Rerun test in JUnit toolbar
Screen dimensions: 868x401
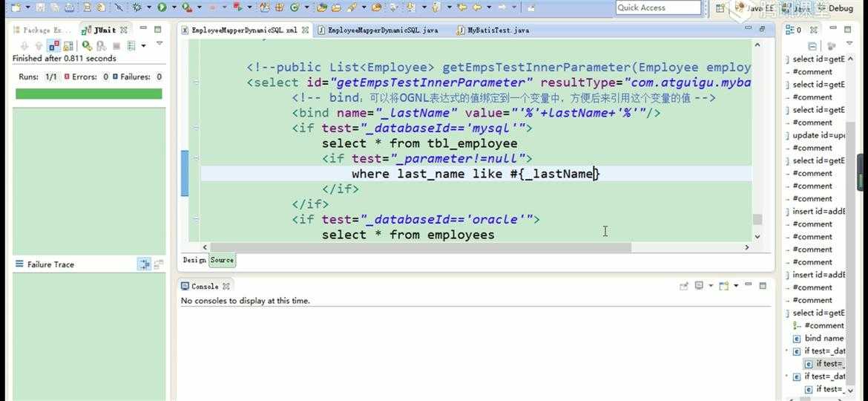tap(86, 45)
